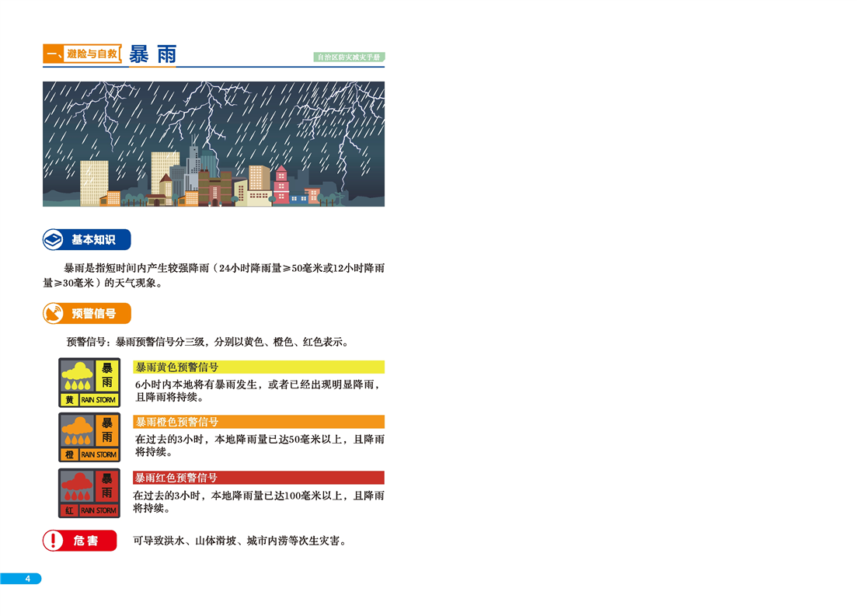Click the 危害 label text in red badge
The image size is (857, 616).
coord(86,541)
